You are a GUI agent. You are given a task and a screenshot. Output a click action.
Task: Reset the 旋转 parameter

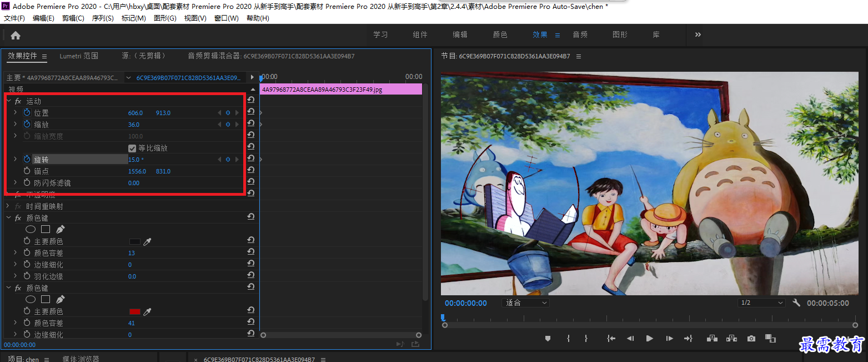pos(251,158)
